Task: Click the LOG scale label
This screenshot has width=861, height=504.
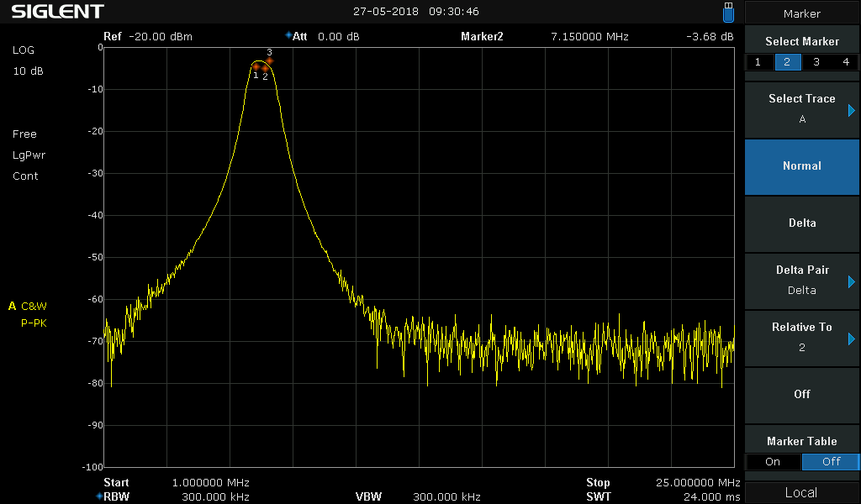Action: pyautogui.click(x=23, y=50)
